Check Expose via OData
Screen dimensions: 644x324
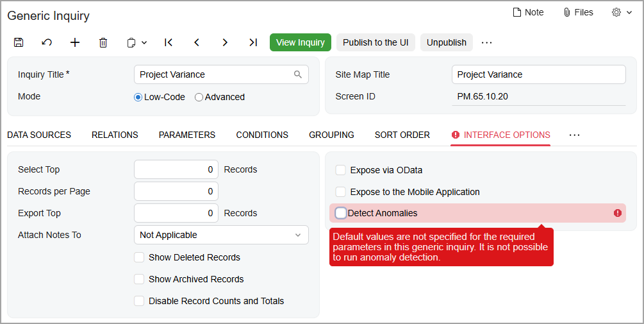point(340,170)
